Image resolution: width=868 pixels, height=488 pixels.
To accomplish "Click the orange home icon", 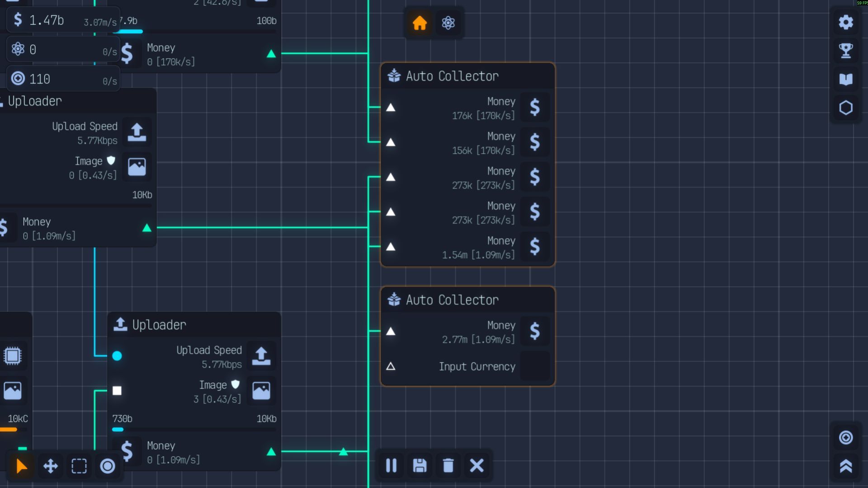I will (420, 23).
